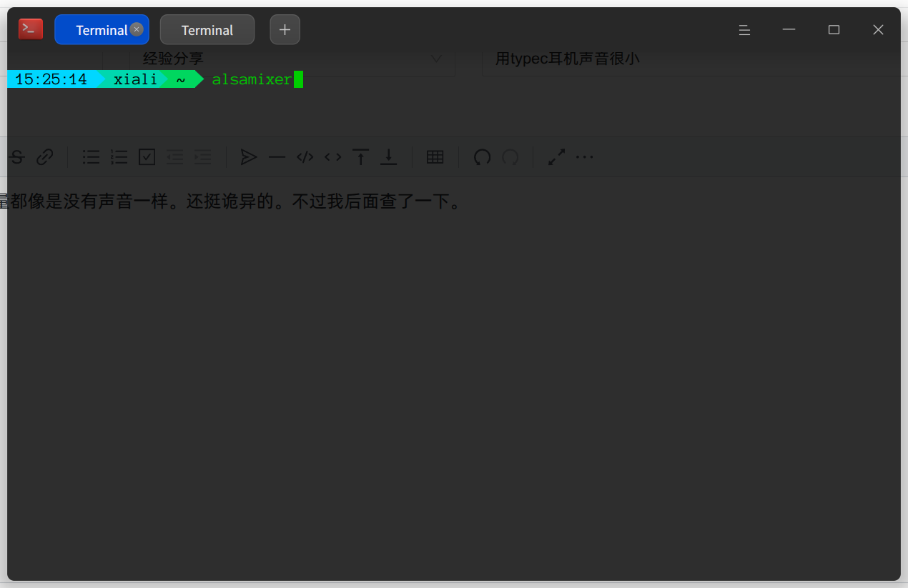
Task: Insert a numbered list in editor
Action: click(119, 157)
